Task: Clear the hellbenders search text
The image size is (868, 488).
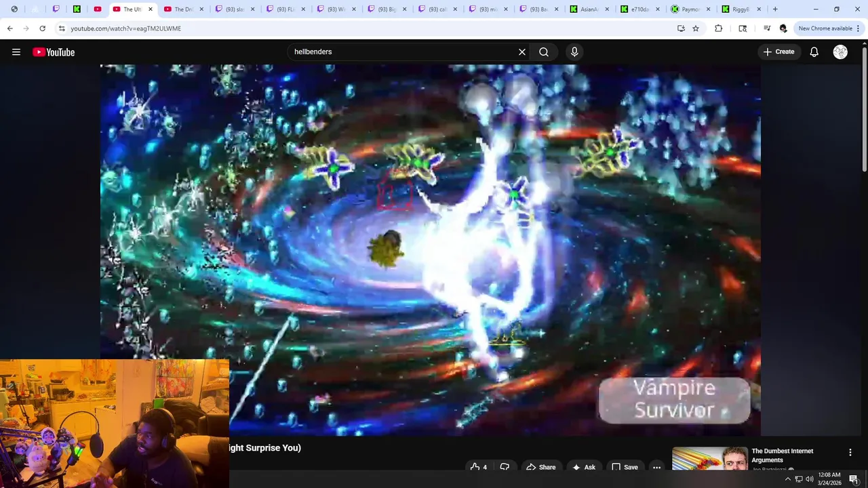Action: tap(522, 52)
